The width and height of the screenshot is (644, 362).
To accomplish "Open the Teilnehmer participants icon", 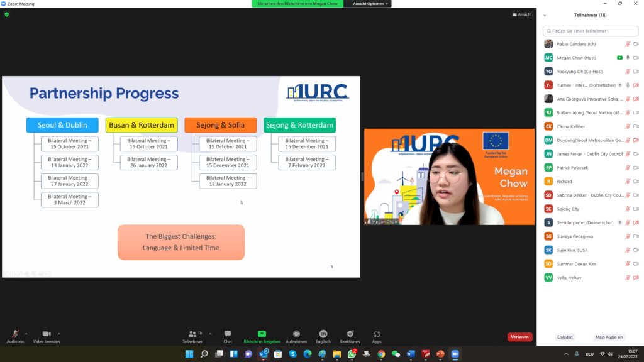I will (192, 334).
